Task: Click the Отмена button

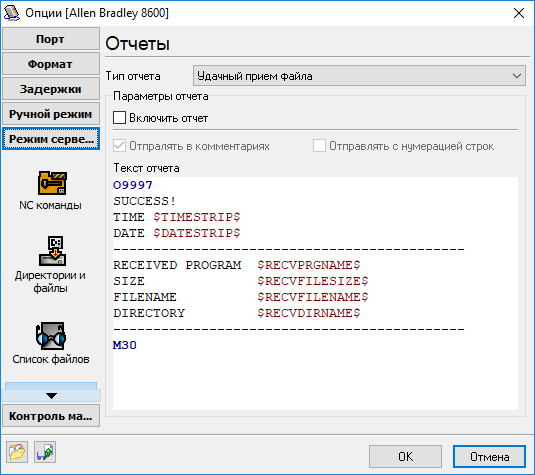Action: click(x=489, y=456)
